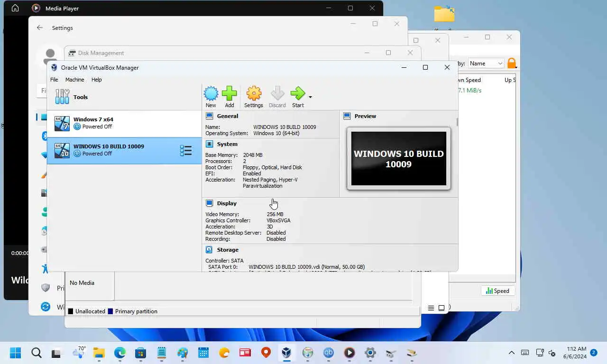Click the Display section heading
The width and height of the screenshot is (607, 364).
click(227, 203)
